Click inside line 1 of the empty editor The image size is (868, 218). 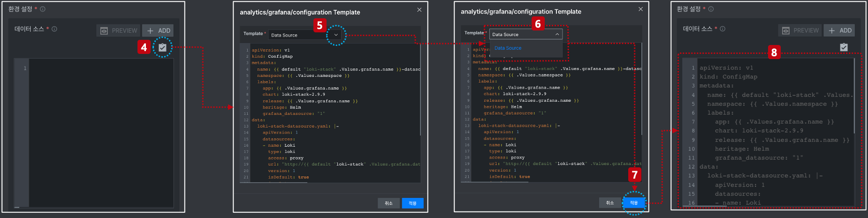point(101,68)
